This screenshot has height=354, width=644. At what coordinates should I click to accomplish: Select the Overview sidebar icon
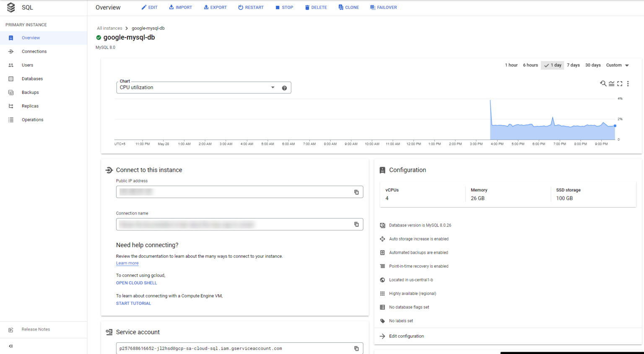[x=10, y=38]
